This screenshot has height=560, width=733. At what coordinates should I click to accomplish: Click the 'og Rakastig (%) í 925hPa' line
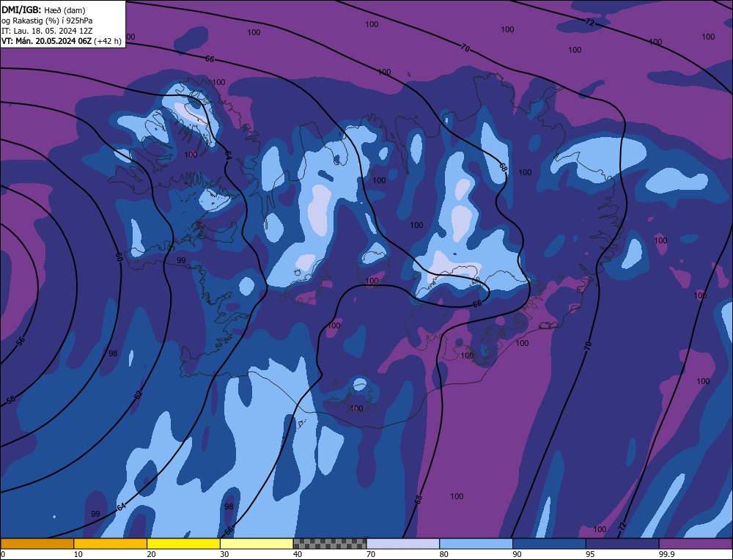point(47,21)
